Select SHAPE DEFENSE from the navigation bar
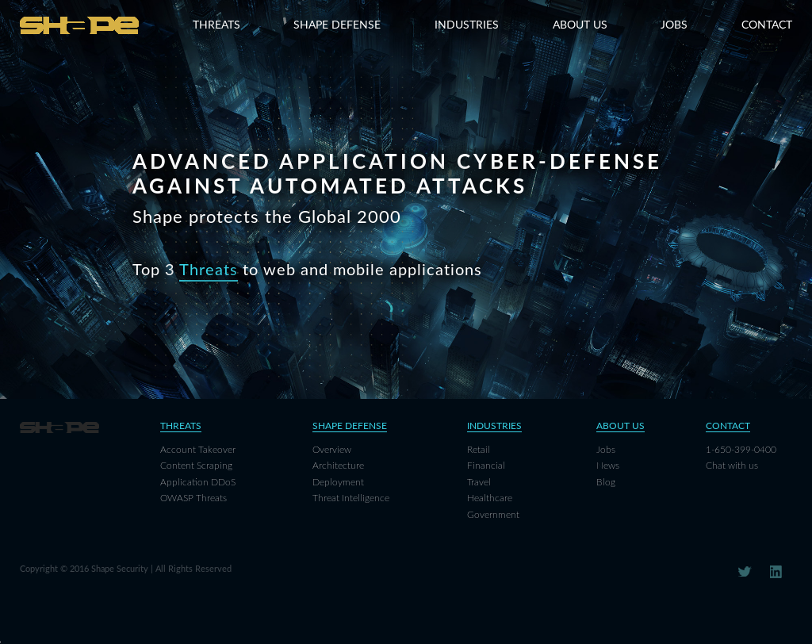Viewport: 812px width, 644px height. (336, 25)
